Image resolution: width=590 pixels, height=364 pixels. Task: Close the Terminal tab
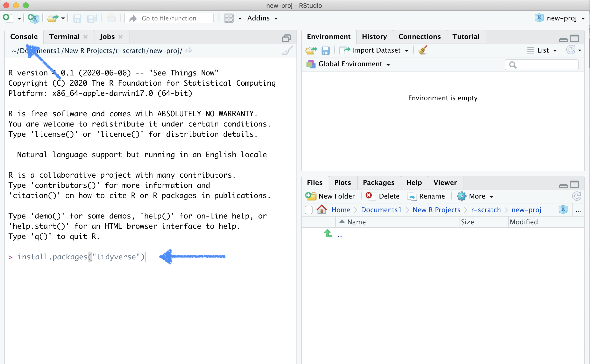[x=85, y=37]
